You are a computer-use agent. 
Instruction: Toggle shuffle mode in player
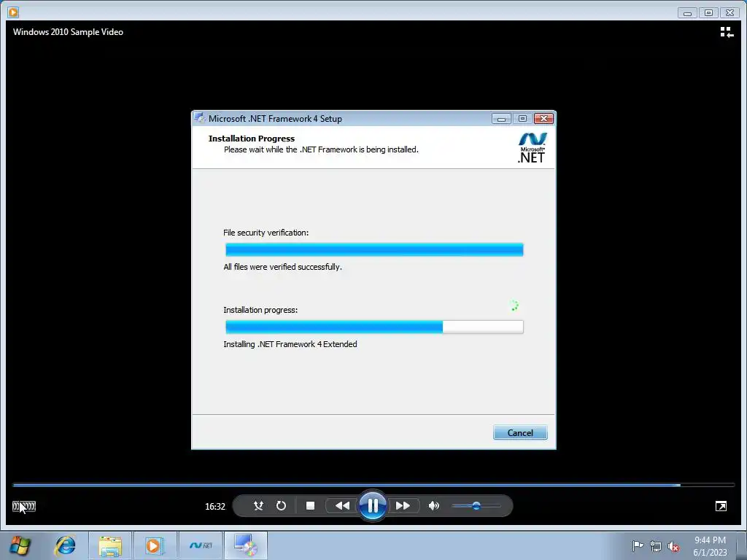258,506
